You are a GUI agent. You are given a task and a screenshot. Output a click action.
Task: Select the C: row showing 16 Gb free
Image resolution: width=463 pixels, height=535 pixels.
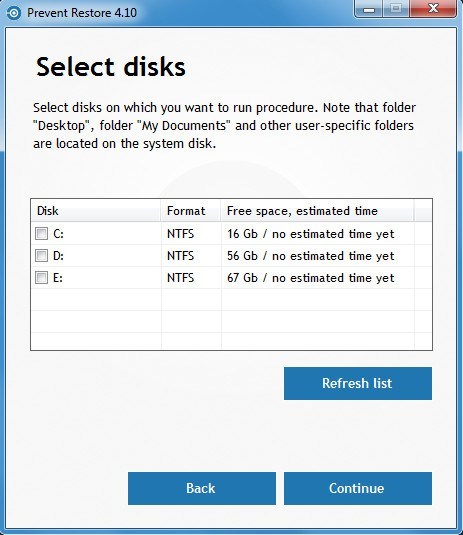tap(231, 234)
